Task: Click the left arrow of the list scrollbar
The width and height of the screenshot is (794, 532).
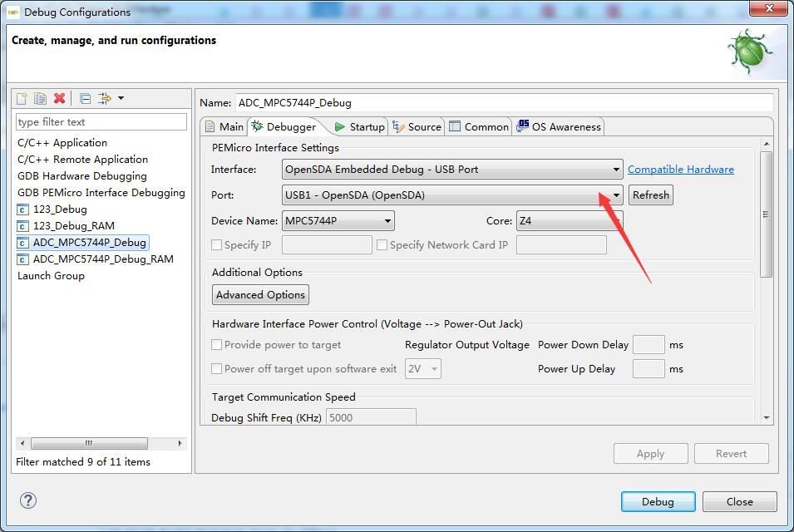Action: 22,443
